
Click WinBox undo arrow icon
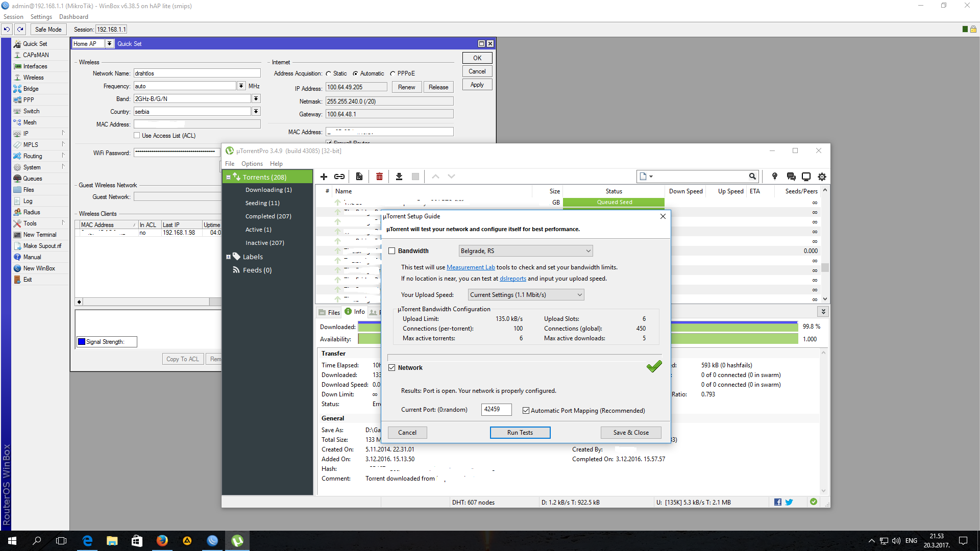point(7,29)
